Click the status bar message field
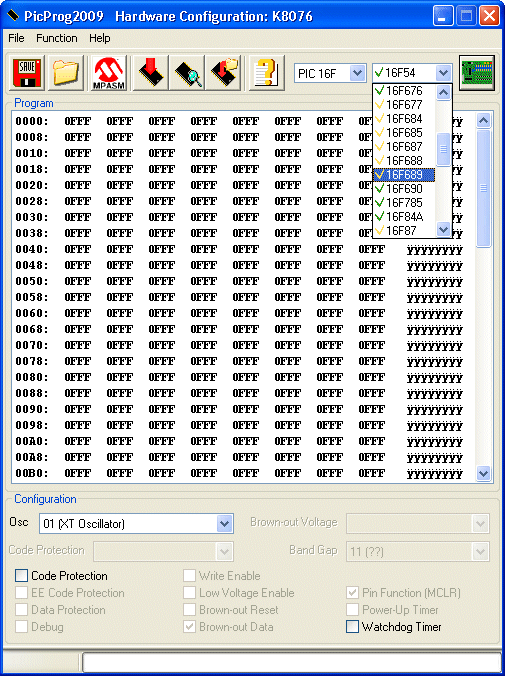Image resolution: width=505 pixels, height=676 pixels. [x=292, y=661]
